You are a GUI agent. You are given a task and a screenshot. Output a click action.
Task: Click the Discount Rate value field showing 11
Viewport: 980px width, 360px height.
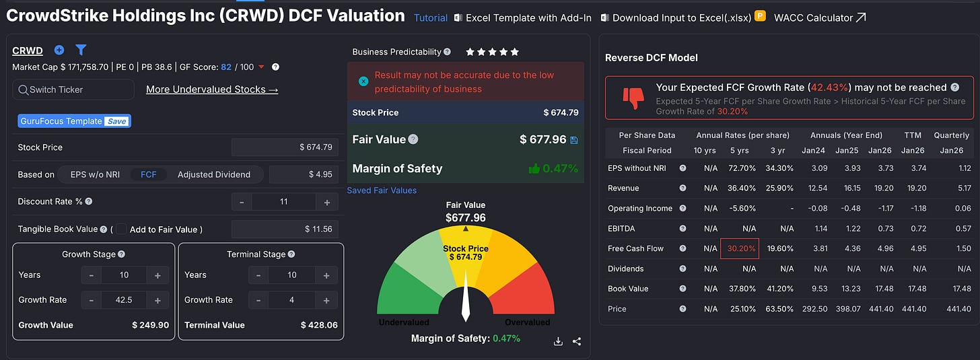[283, 202]
